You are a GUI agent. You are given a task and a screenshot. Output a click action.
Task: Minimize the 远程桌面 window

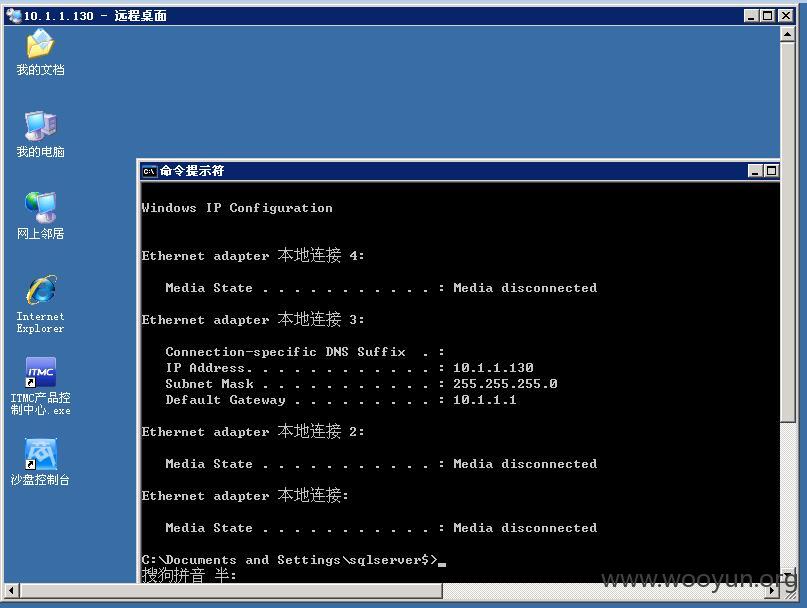(x=751, y=16)
